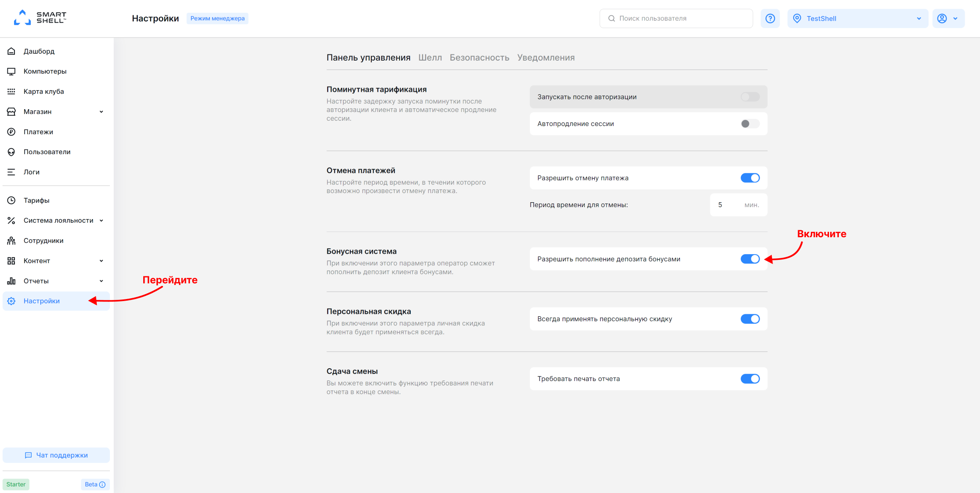
Task: Expand the Отчеты submenu chevron
Action: [101, 281]
